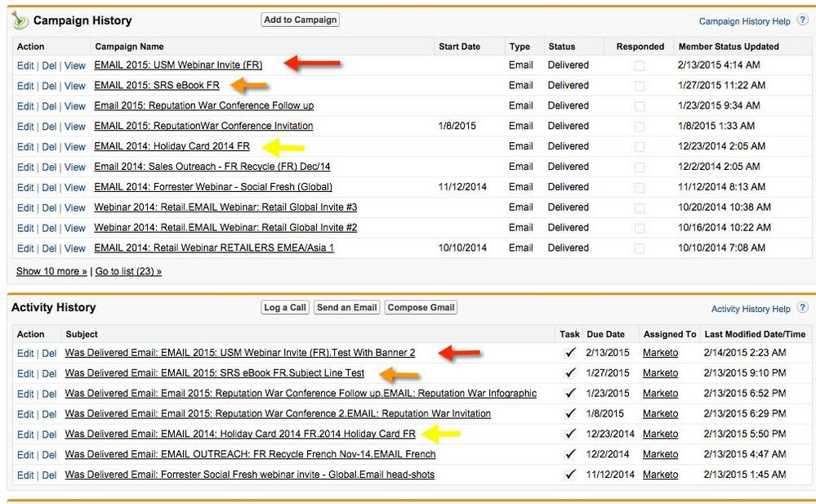This screenshot has width=816, height=504.
Task: View the Forrester Webinar Social Fresh campaign
Action: click(x=75, y=187)
